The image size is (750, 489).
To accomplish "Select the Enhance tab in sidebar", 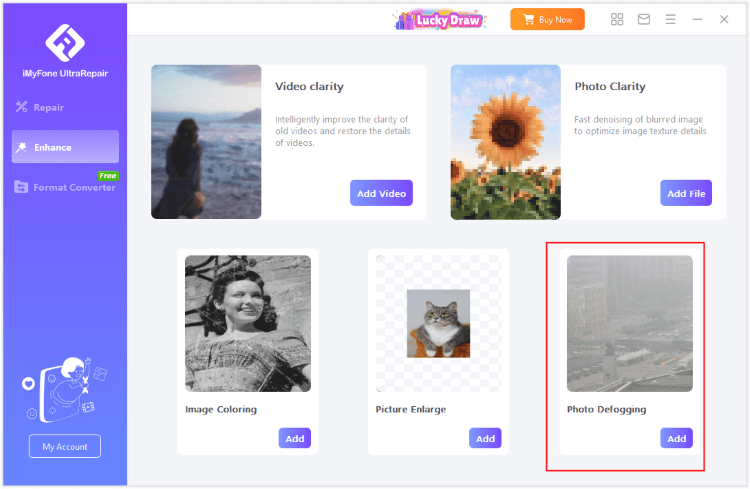I will point(65,147).
